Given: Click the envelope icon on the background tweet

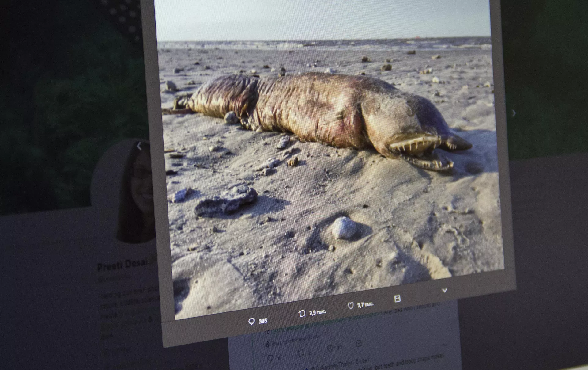Looking at the screenshot, I should pos(359,344).
